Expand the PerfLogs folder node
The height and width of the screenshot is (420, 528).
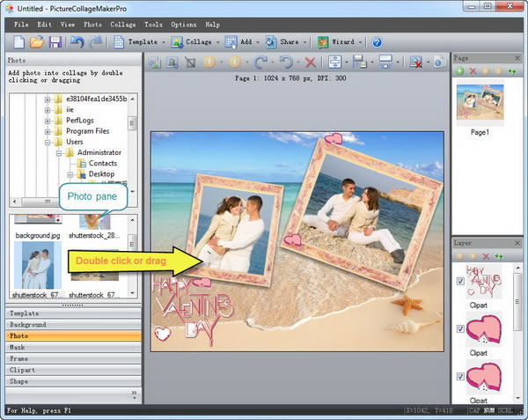pyautogui.click(x=48, y=121)
